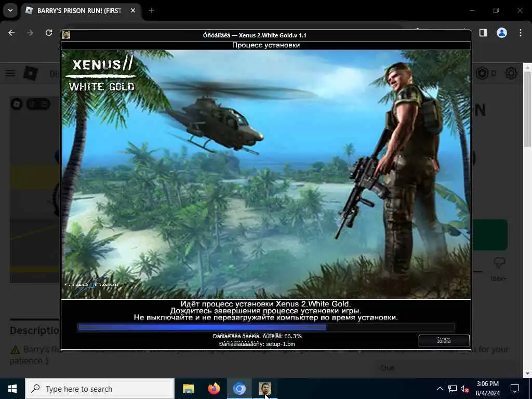Viewport: 532px width, 399px height.
Task: Click the installer's cancel button beside progress text
Action: (x=444, y=341)
